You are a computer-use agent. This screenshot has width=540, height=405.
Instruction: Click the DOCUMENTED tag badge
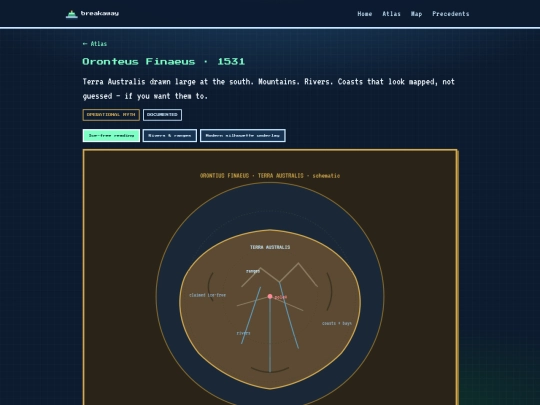pyautogui.click(x=162, y=115)
